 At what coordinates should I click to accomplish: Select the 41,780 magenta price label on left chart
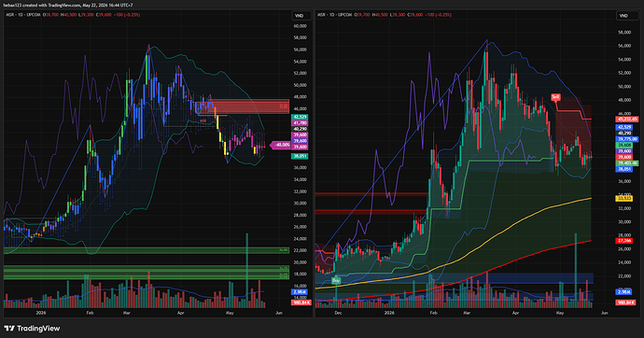pyautogui.click(x=300, y=123)
